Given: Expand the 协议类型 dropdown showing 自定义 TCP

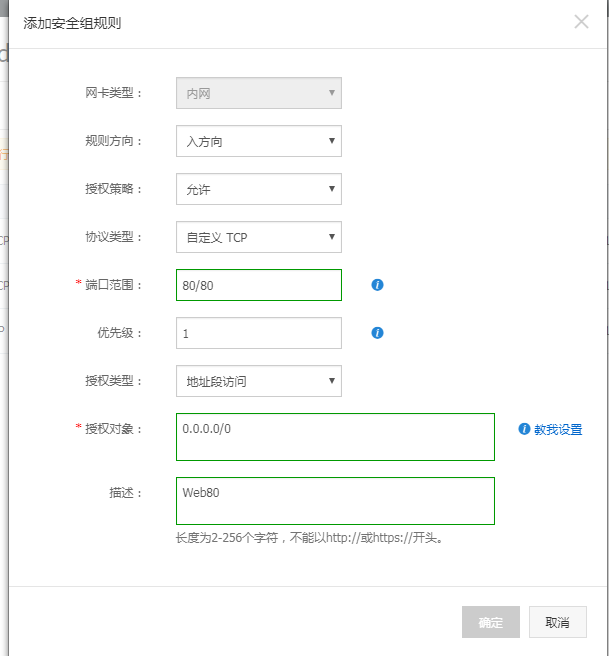Looking at the screenshot, I should 258,237.
